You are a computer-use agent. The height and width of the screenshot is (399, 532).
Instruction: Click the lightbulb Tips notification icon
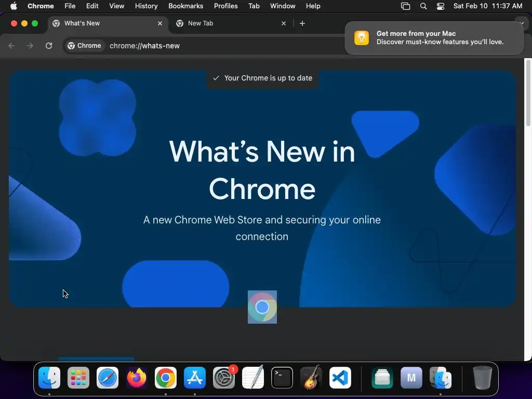362,37
